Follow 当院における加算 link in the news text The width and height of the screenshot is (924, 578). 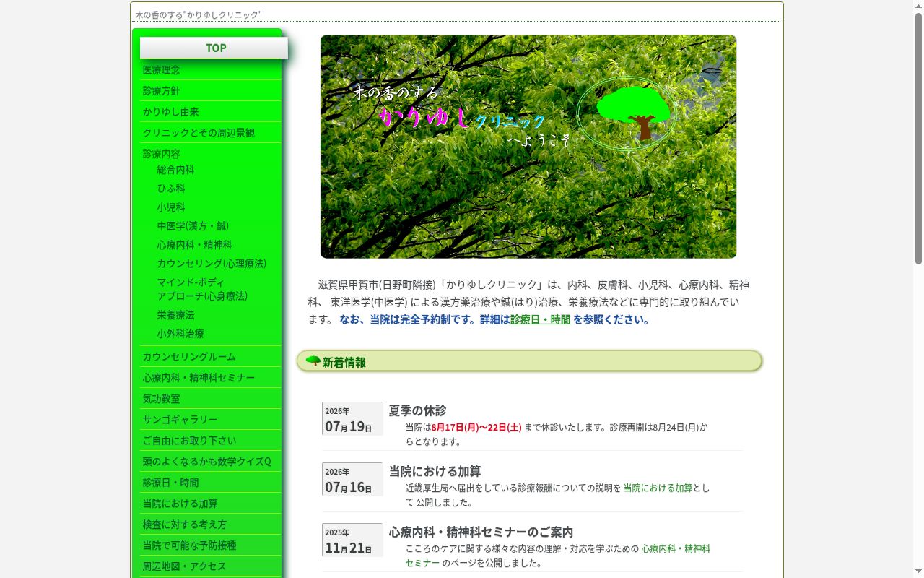point(658,488)
